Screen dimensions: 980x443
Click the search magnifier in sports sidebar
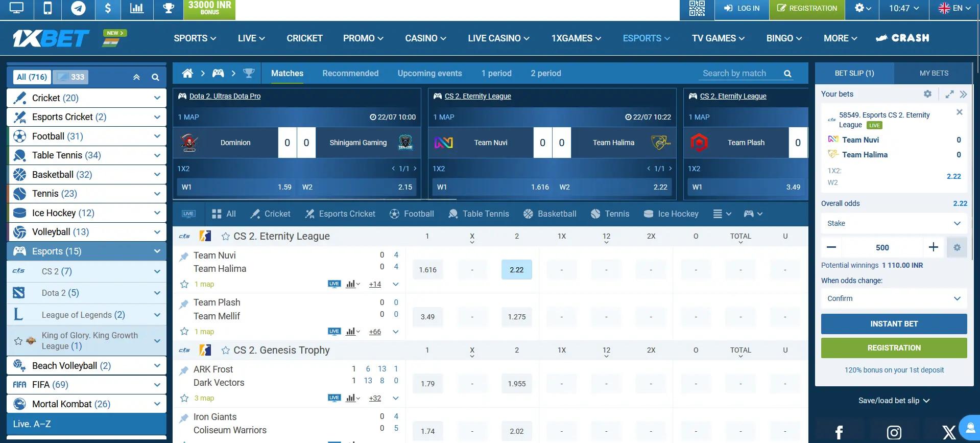point(155,77)
